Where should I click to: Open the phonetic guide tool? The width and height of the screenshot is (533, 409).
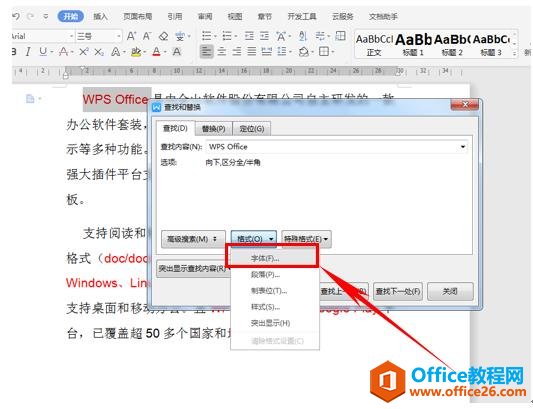click(180, 36)
